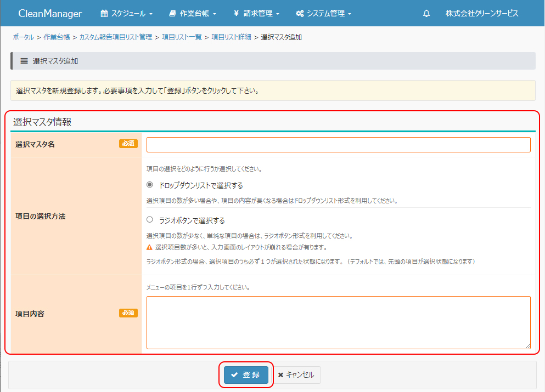Image resolution: width=545 pixels, height=392 pixels.
Task: Click the calendar icon beside スケジュール
Action: (x=104, y=14)
